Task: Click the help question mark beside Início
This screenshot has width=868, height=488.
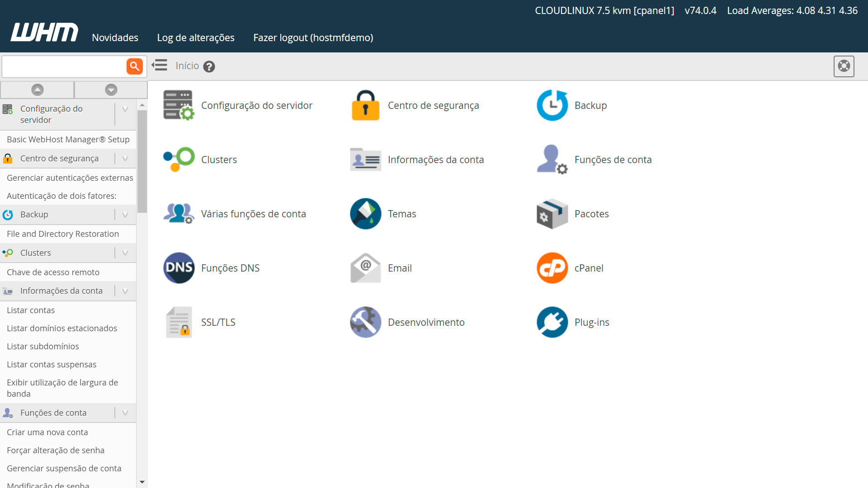Action: pos(209,66)
